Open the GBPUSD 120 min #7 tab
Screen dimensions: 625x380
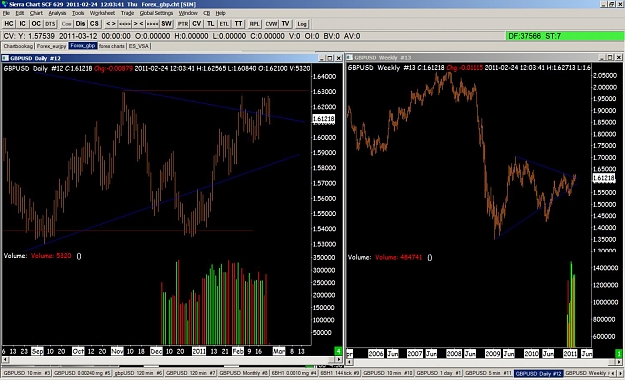pyautogui.click(x=191, y=373)
